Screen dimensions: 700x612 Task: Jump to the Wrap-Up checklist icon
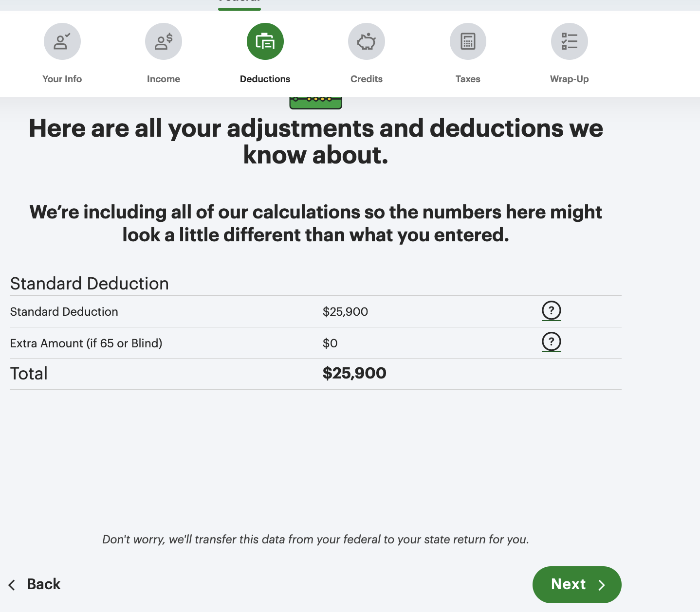570,41
